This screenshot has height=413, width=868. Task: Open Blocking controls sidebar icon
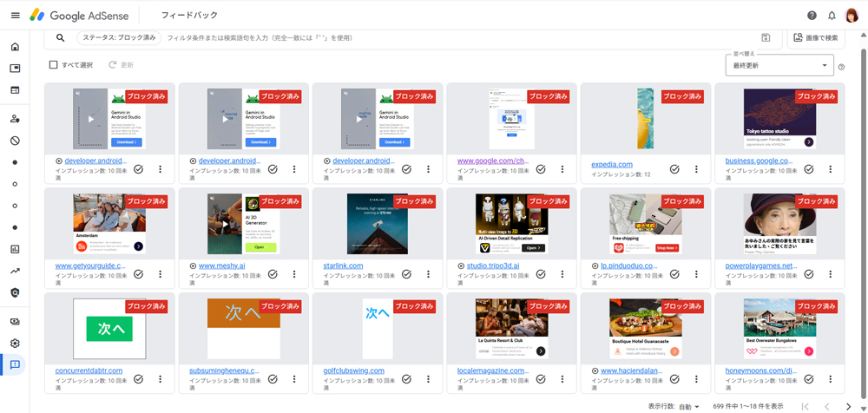point(15,141)
